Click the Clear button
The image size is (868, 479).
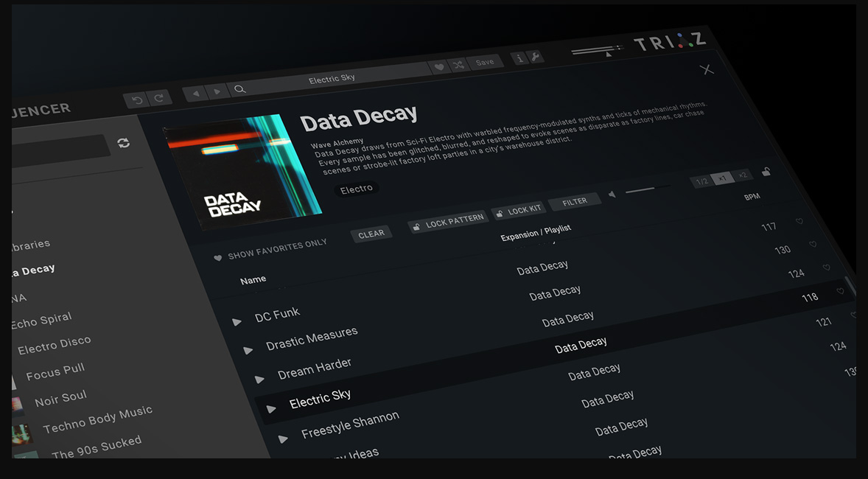click(x=371, y=234)
